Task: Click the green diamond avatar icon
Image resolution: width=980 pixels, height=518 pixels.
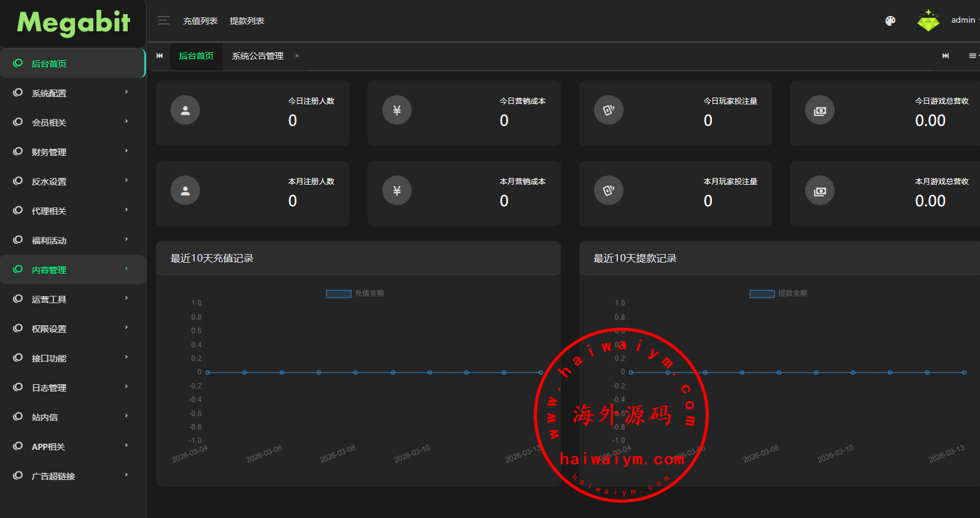Action: pos(928,21)
